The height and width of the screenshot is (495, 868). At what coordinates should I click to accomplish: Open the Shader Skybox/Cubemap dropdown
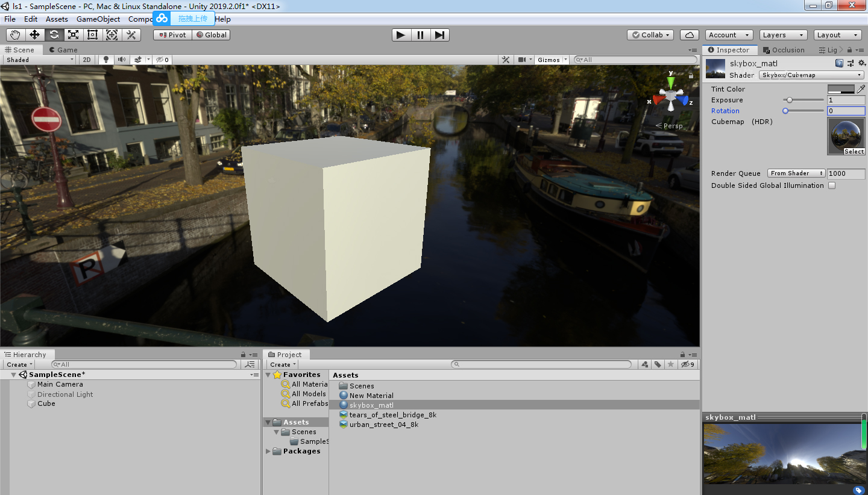811,75
